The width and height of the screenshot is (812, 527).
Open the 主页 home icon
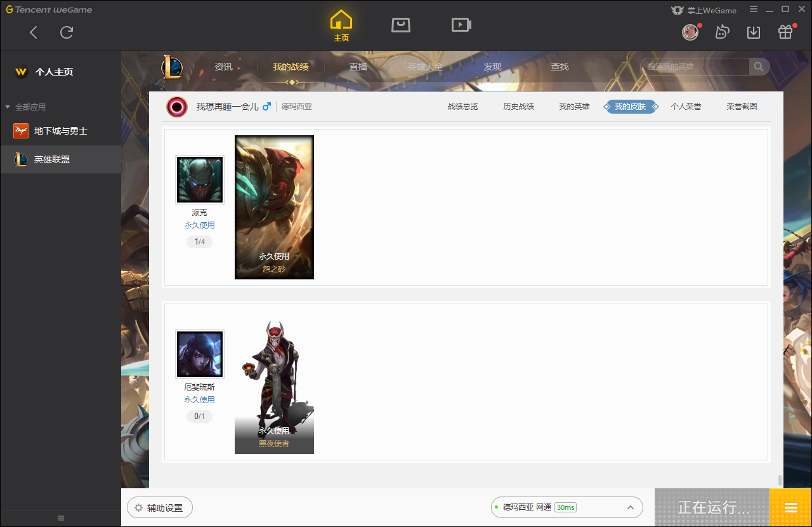click(341, 26)
